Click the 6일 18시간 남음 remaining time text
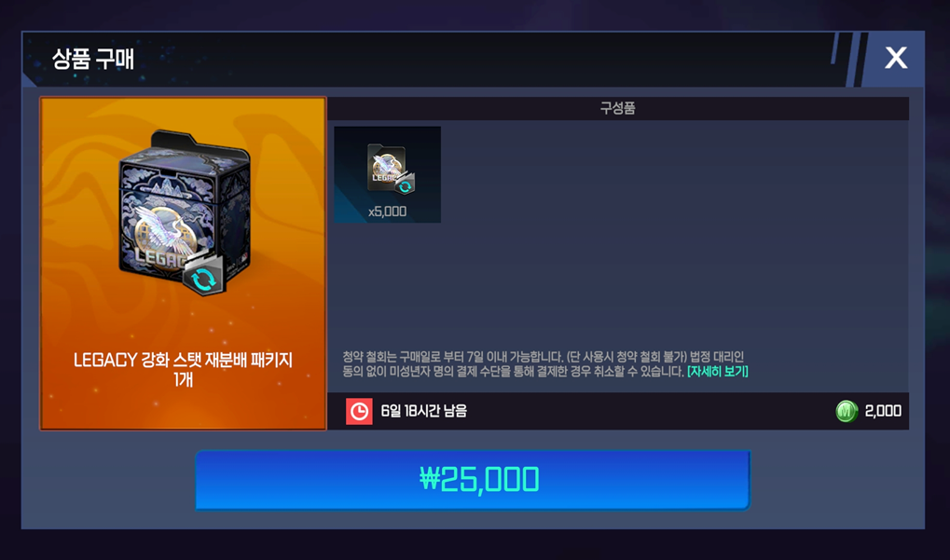Screen dimensions: 950x560 (x=424, y=411)
